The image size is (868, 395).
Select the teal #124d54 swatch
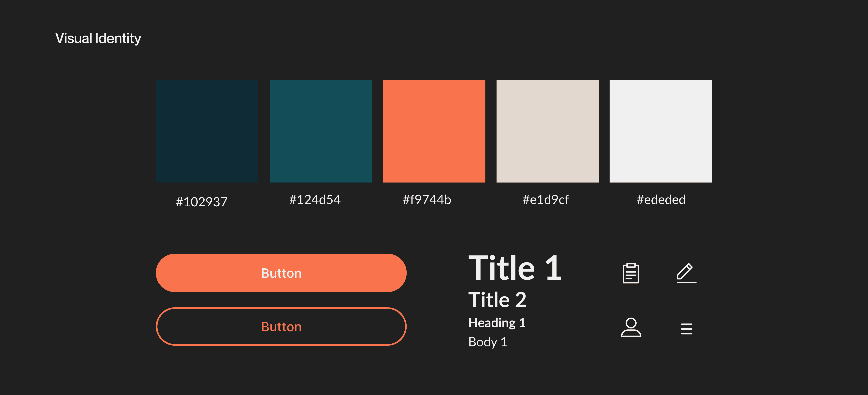(x=320, y=131)
